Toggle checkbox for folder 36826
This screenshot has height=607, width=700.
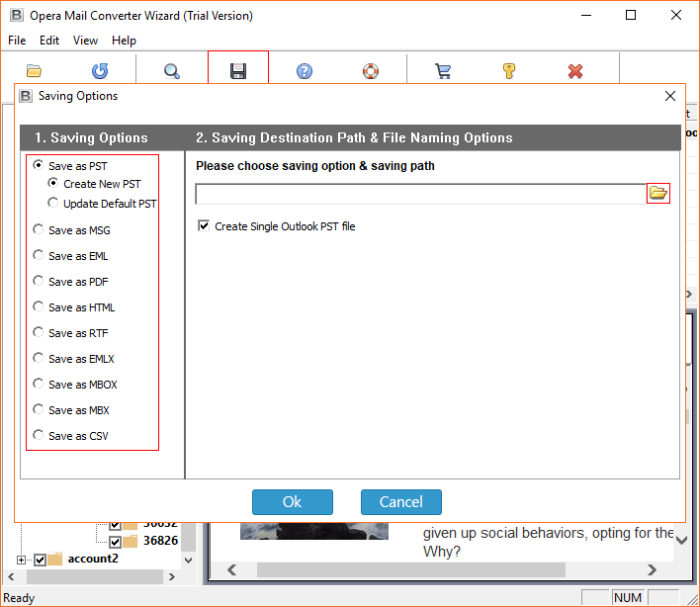tap(115, 542)
